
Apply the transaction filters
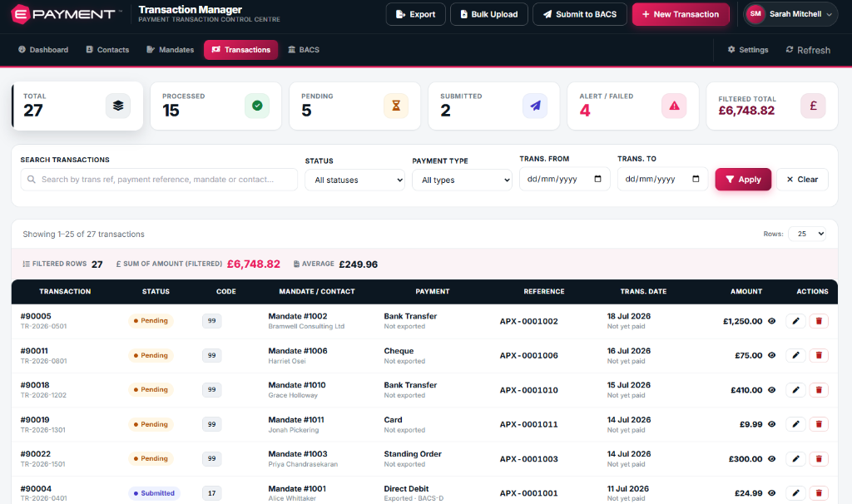pyautogui.click(x=743, y=179)
